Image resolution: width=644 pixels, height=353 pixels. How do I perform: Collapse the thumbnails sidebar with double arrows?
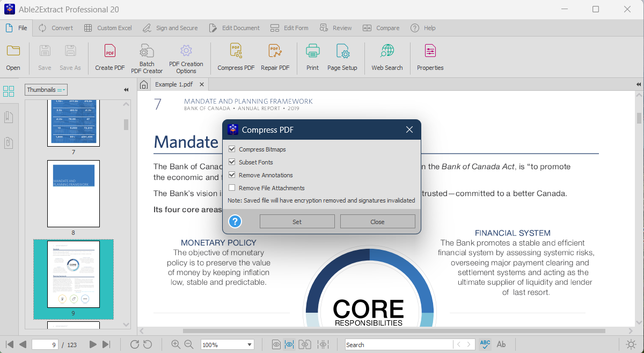(x=126, y=90)
